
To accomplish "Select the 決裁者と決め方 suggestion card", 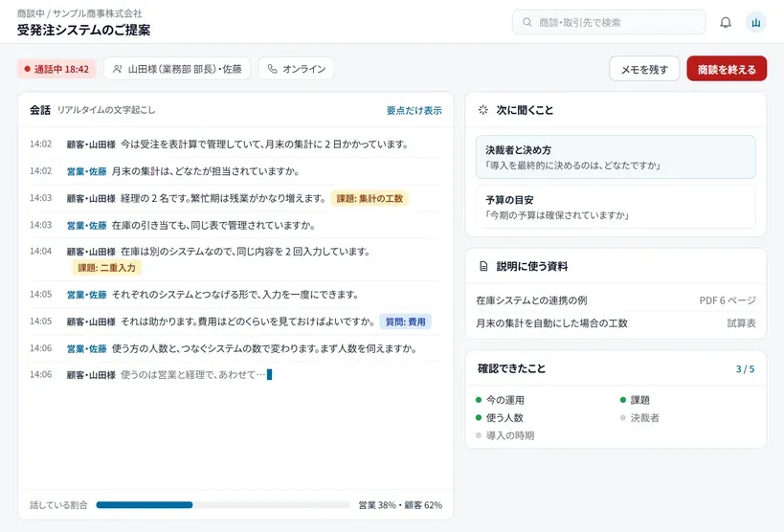I will [616, 157].
